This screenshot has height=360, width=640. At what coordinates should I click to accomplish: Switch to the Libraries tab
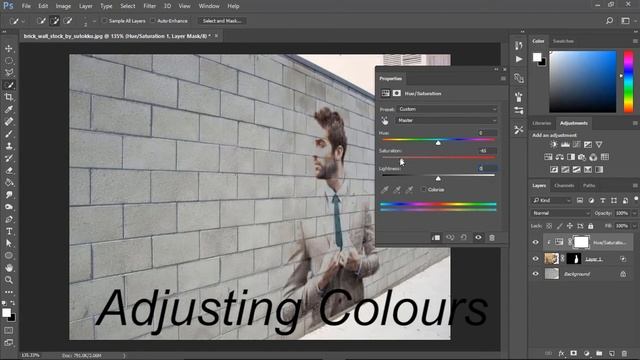coord(542,123)
